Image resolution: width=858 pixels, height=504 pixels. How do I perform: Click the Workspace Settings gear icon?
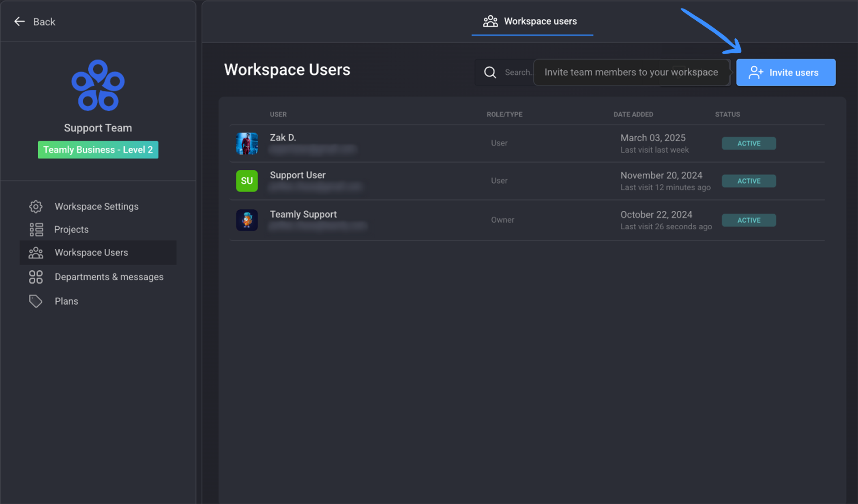click(x=36, y=206)
